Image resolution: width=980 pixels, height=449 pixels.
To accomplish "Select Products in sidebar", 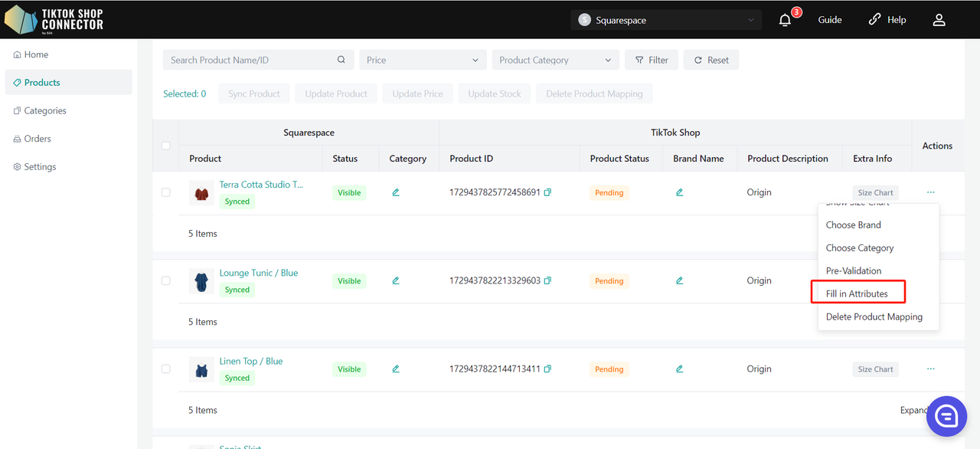I will tap(68, 83).
